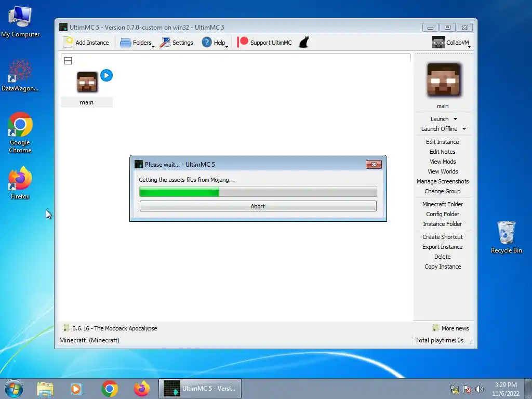Viewport: 532px width, 399px height.
Task: Click the Action Center flag tray icon
Action: (467, 389)
